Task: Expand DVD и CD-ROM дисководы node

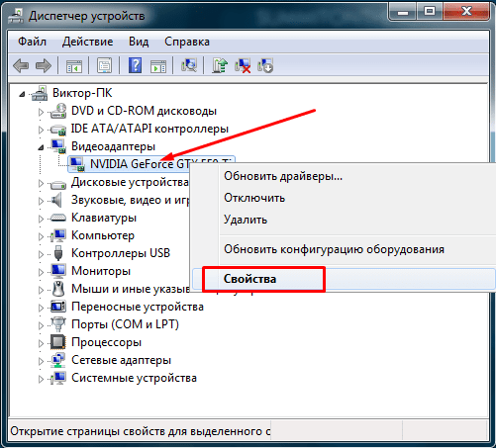Action: (x=41, y=112)
